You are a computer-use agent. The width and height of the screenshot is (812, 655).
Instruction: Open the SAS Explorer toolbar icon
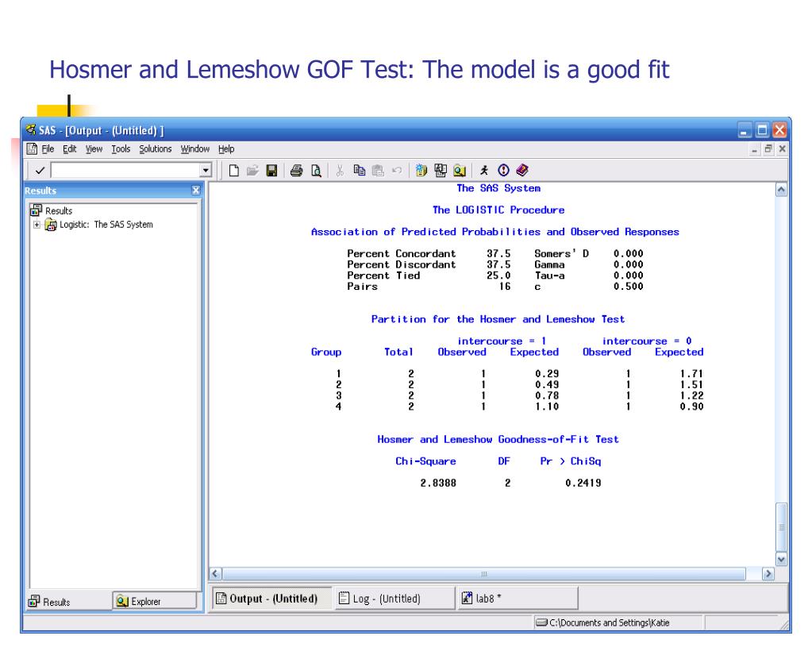pos(441,171)
